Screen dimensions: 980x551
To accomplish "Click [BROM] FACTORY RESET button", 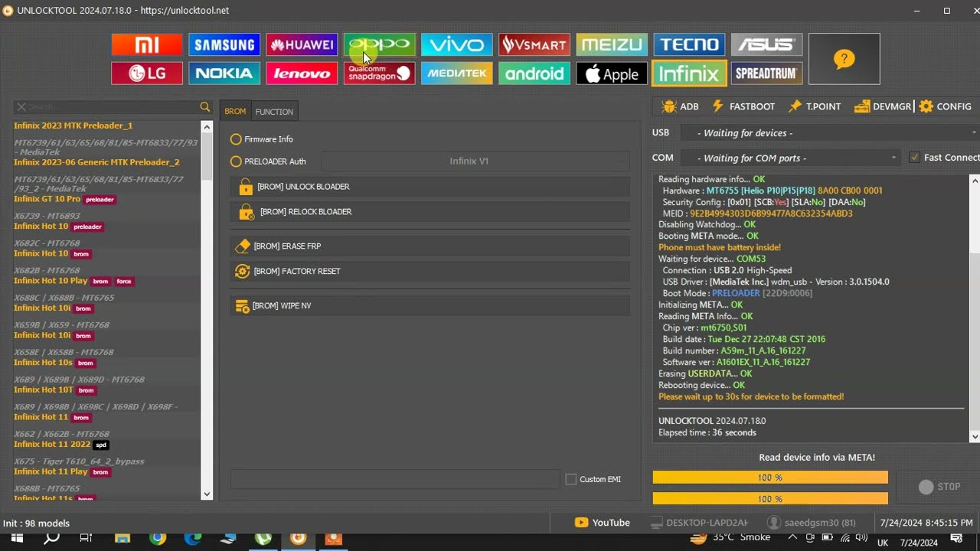I will tap(430, 271).
